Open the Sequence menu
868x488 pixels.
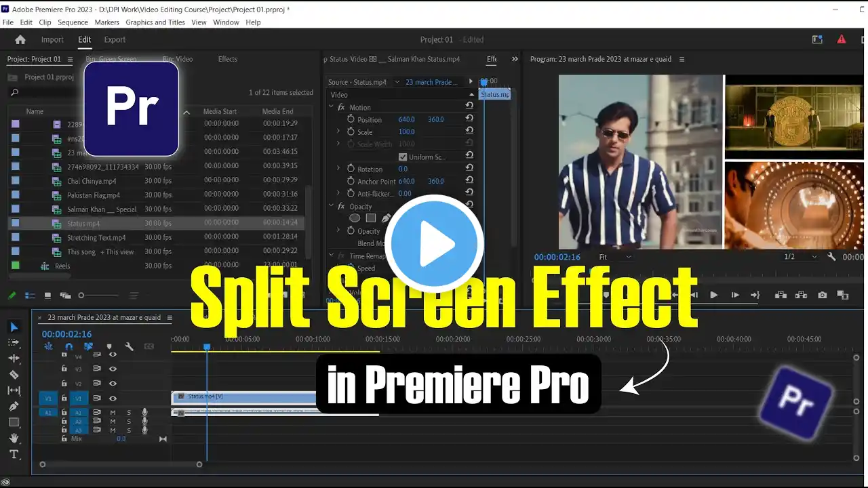(x=73, y=22)
